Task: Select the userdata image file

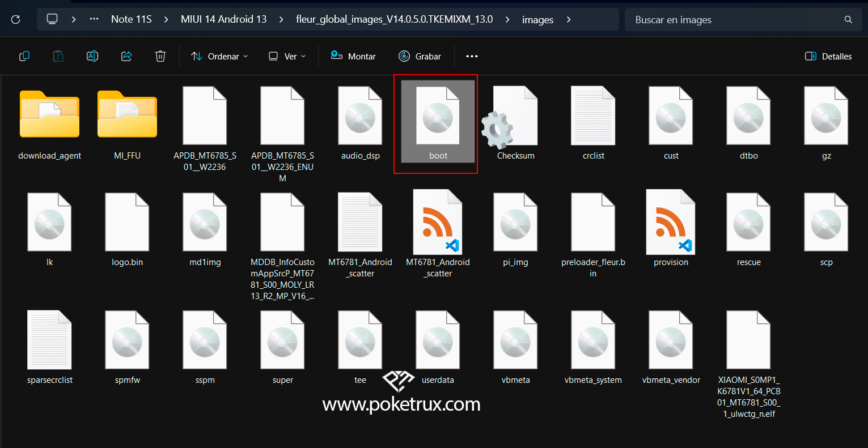Action: coord(438,348)
